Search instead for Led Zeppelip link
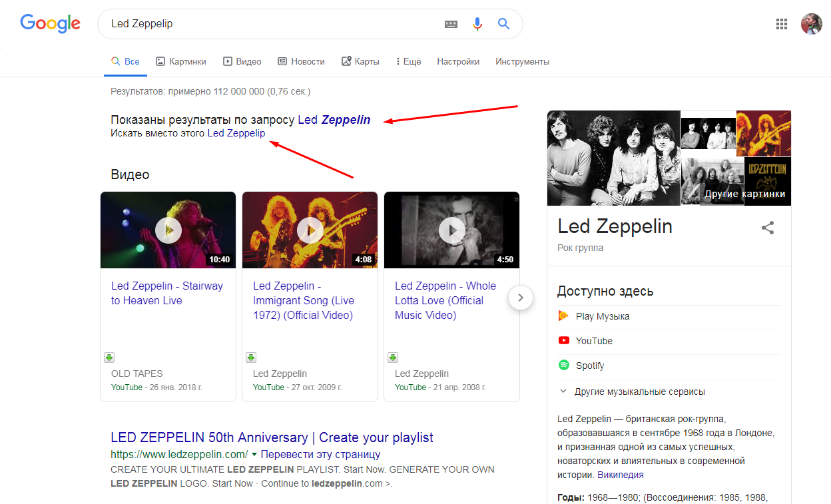Screen dimensions: 831x504 pos(236,133)
